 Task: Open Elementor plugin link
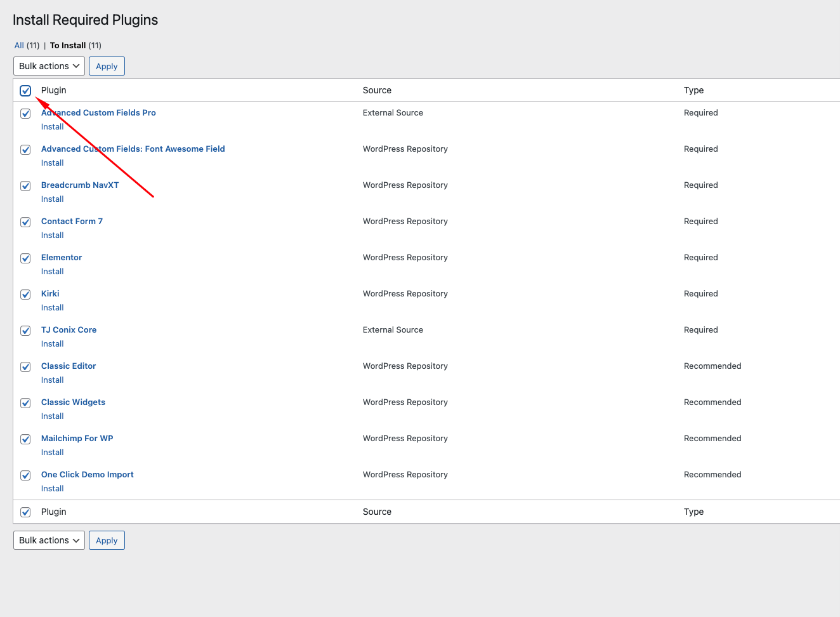click(x=62, y=257)
